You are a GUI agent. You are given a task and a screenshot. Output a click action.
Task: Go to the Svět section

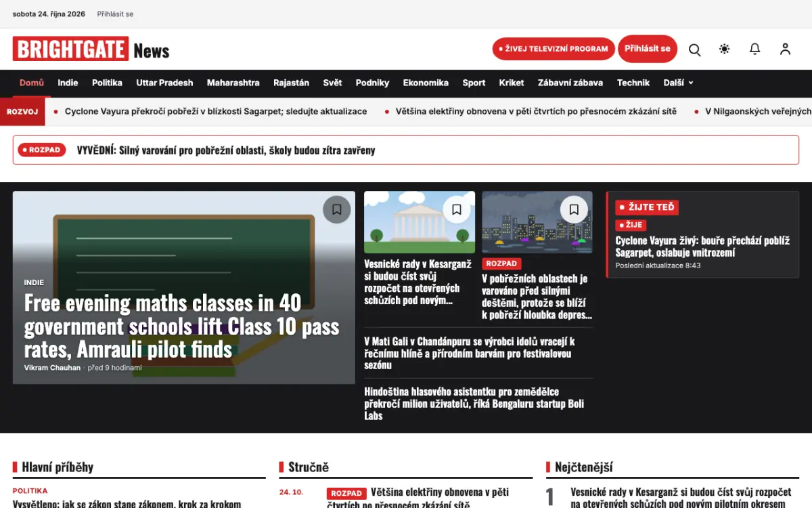point(332,83)
